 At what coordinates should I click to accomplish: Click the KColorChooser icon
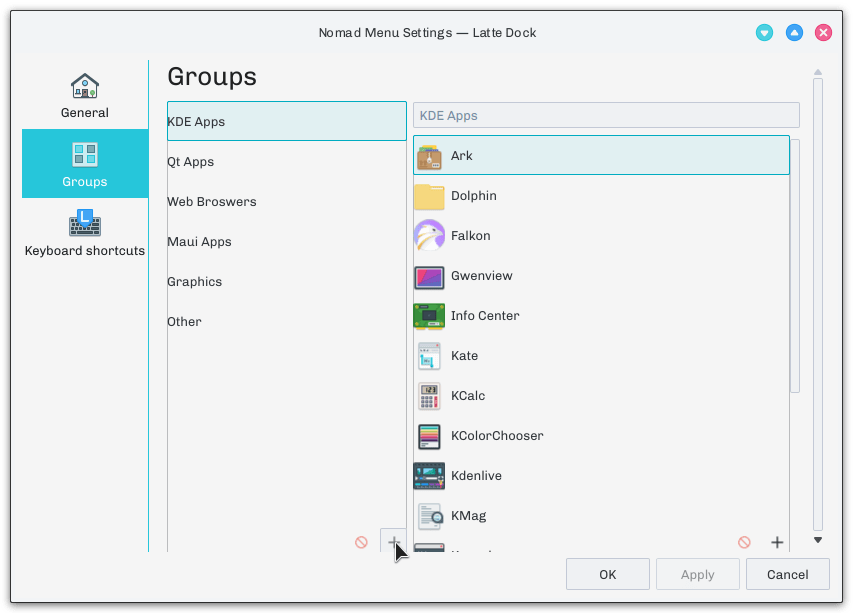(429, 436)
